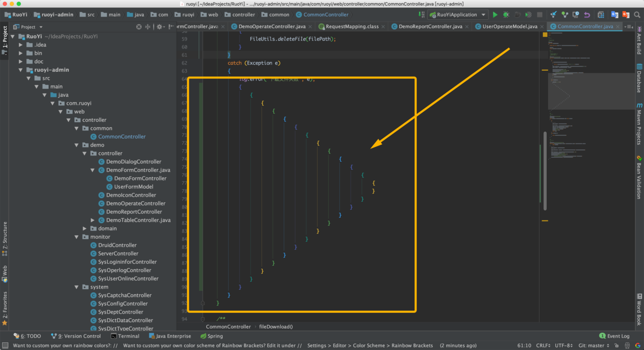The height and width of the screenshot is (350, 644).
Task: Open the Event Log
Action: pos(614,336)
